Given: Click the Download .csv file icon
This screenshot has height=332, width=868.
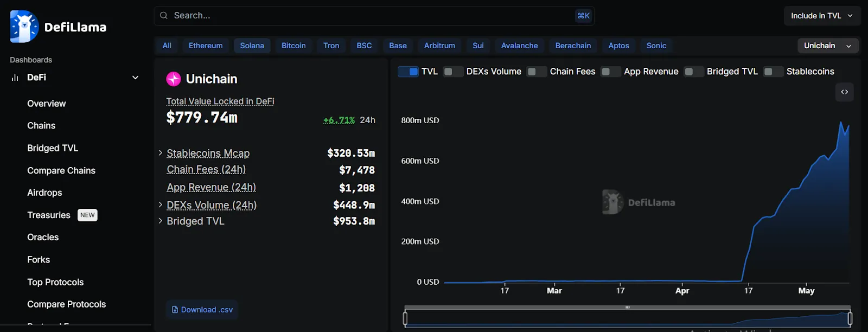Looking at the screenshot, I should pos(175,310).
